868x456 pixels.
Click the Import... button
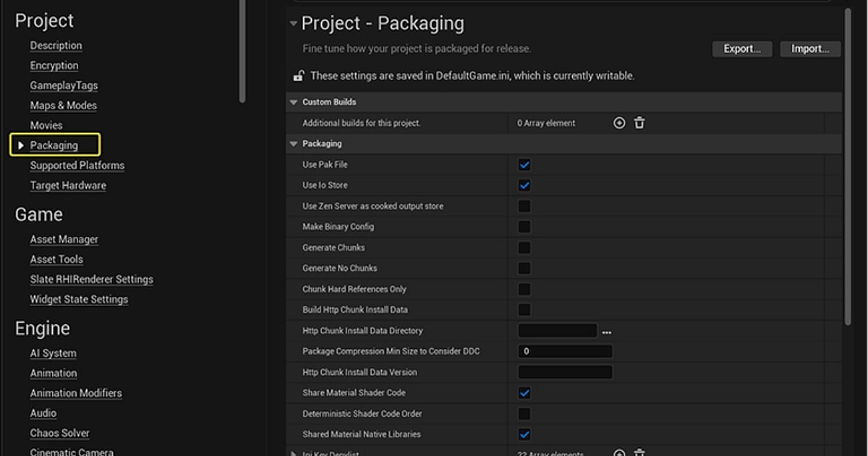[x=810, y=49]
